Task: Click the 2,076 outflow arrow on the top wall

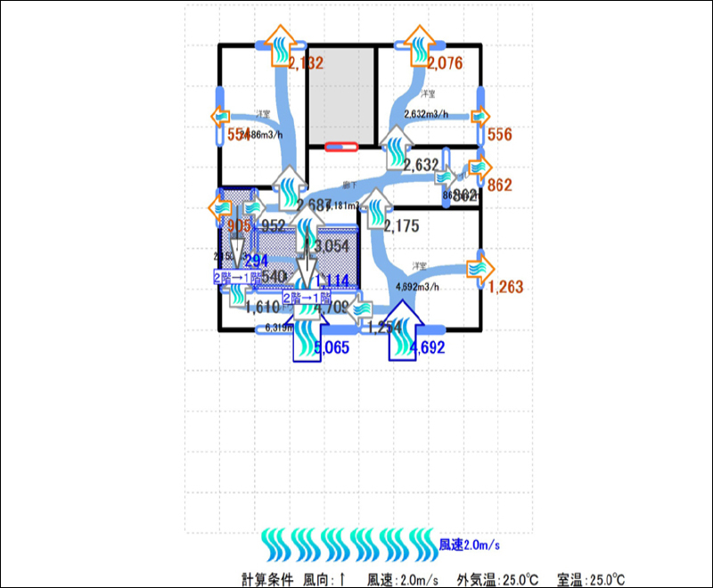Action: click(x=419, y=45)
